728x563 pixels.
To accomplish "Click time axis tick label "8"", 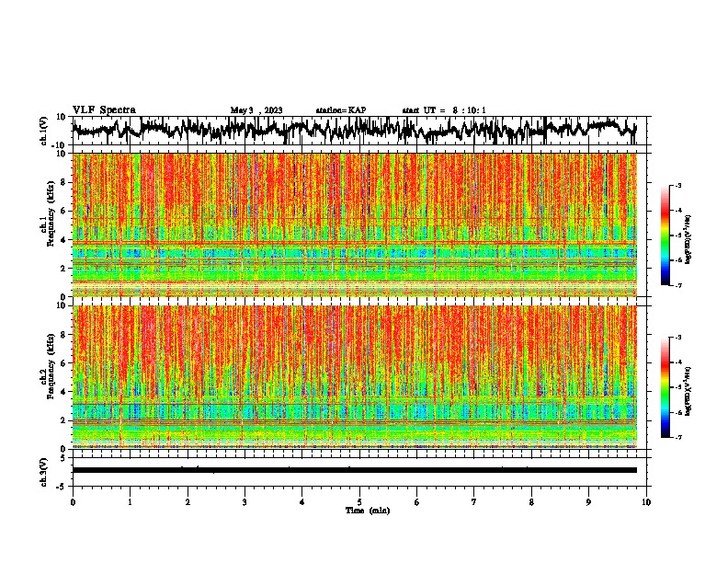I will [x=531, y=502].
